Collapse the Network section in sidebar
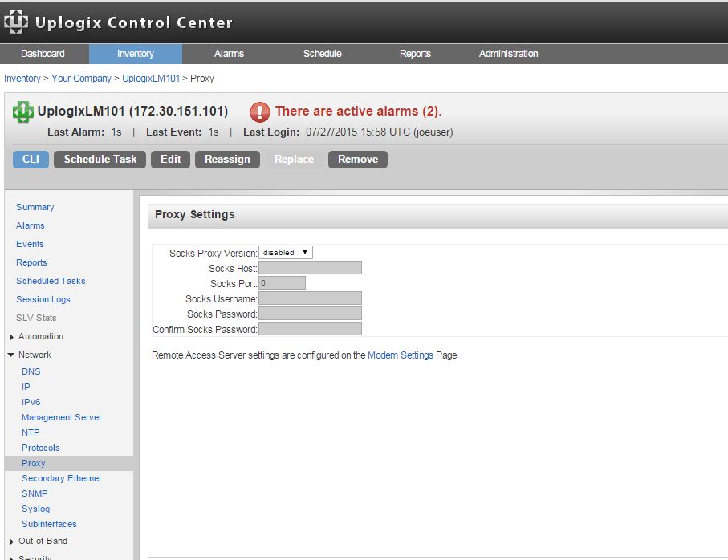 (11, 355)
